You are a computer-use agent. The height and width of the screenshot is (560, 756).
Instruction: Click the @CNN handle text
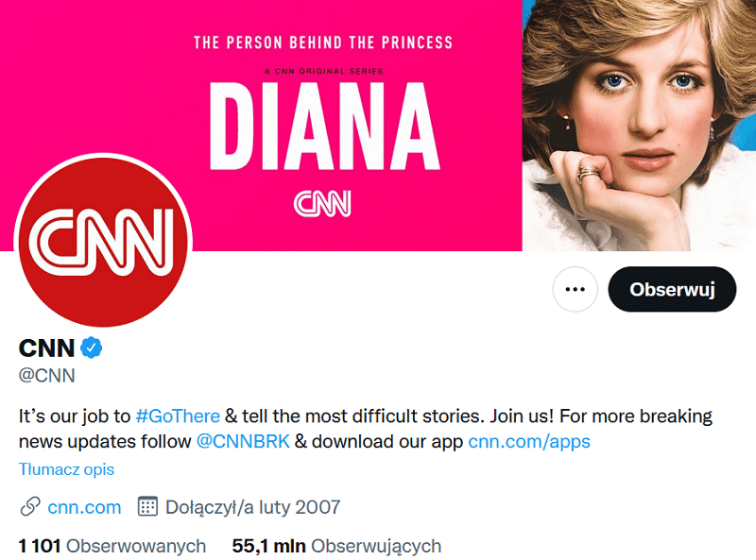(x=46, y=376)
